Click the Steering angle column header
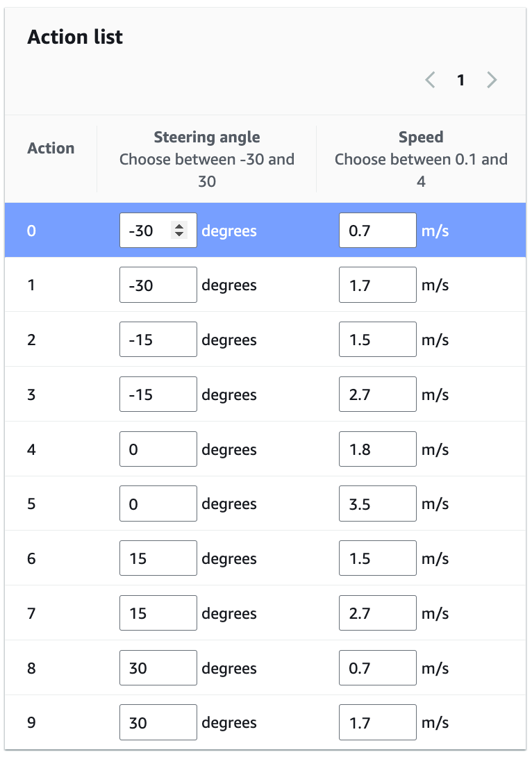The image size is (532, 757). 207,138
